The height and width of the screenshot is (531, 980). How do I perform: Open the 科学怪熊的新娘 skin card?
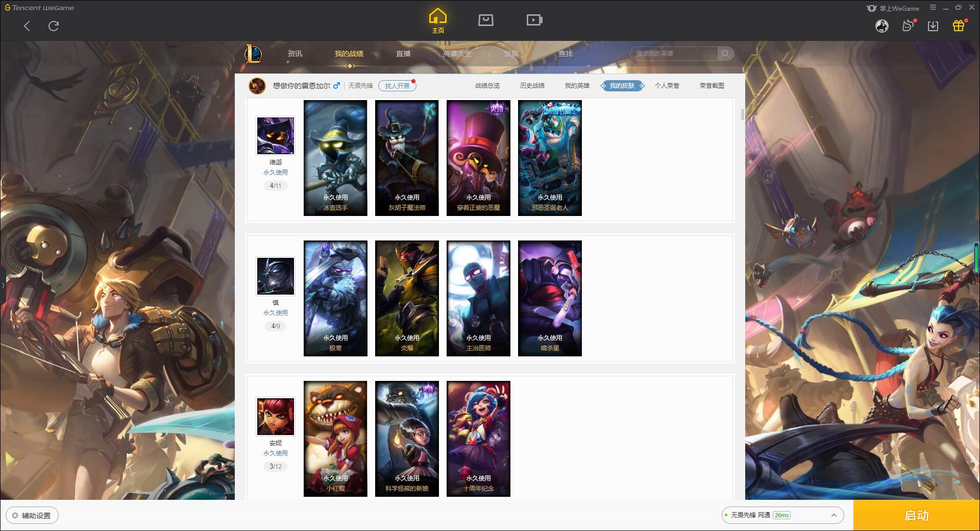[x=407, y=439]
